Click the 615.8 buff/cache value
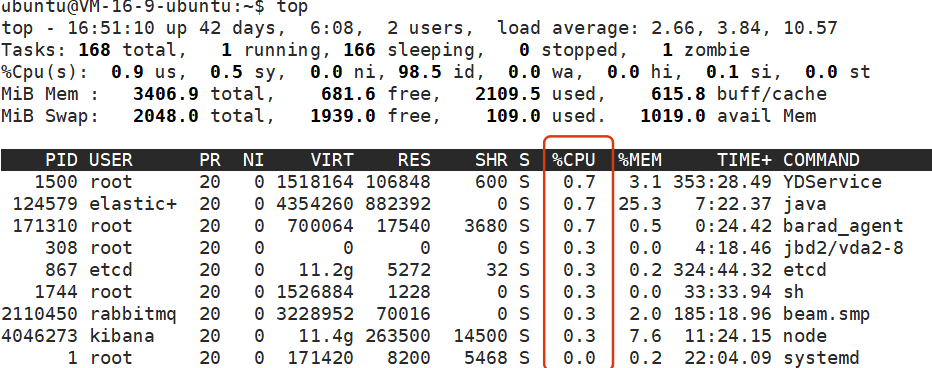This screenshot has width=932, height=368. coord(678,94)
